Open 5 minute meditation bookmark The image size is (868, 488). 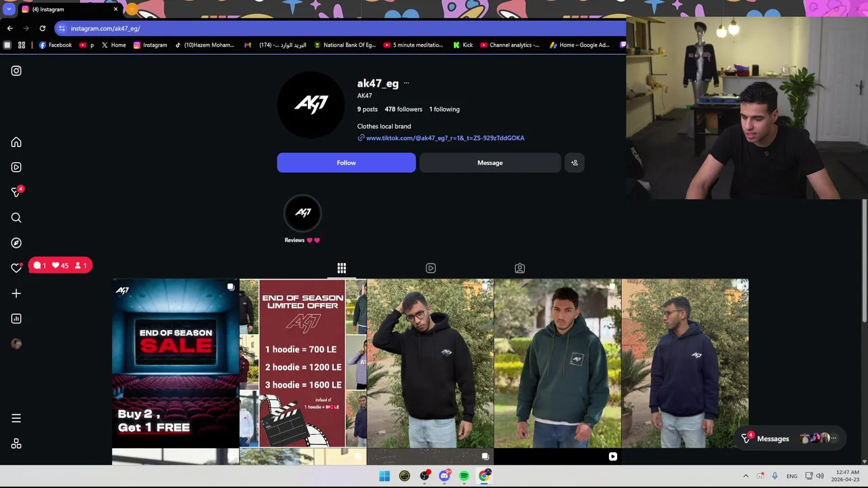click(x=413, y=45)
